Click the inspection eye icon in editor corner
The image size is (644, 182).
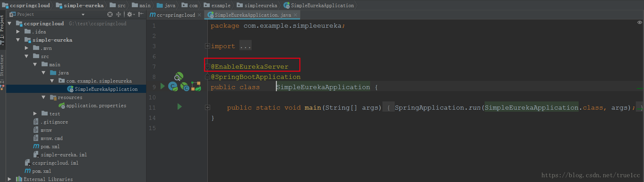point(640,23)
